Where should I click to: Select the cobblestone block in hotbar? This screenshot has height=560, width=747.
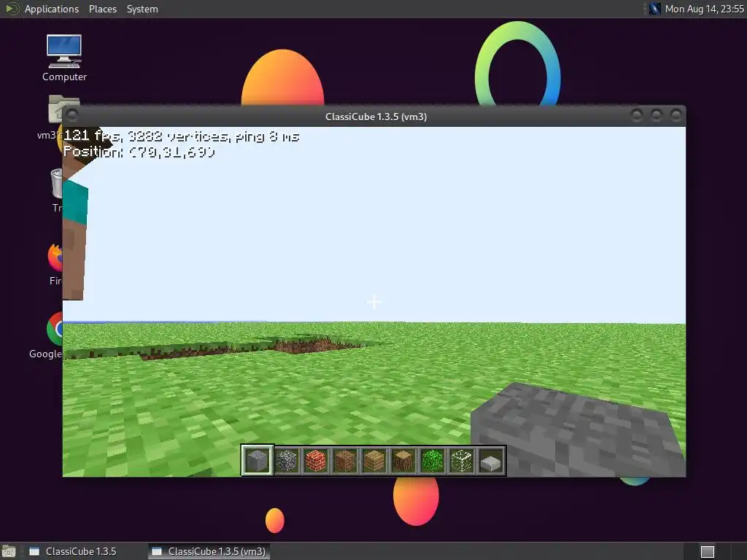pos(287,461)
